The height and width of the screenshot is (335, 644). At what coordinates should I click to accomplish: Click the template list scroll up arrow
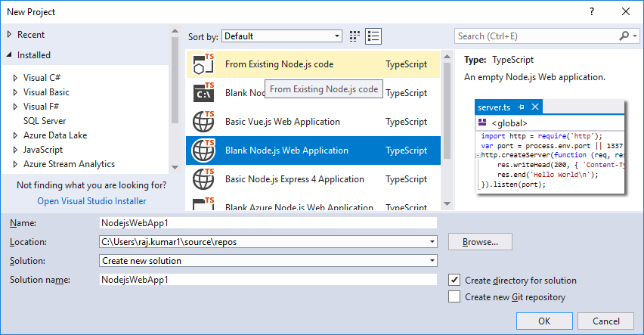click(x=447, y=56)
